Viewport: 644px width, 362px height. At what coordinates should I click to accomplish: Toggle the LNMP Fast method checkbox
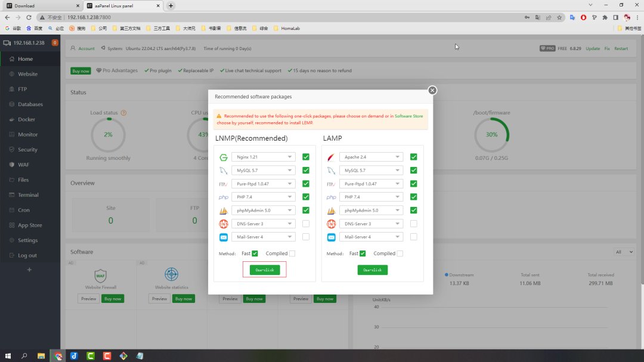pos(255,253)
